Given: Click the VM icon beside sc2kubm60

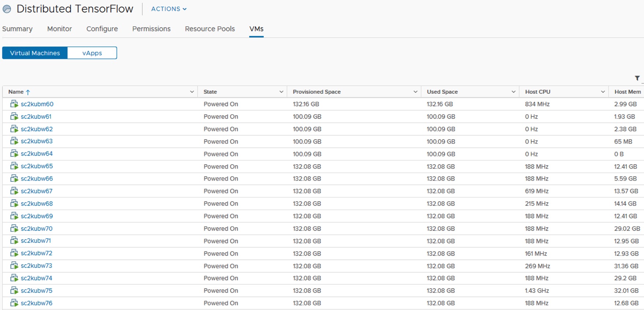Looking at the screenshot, I should (x=14, y=104).
